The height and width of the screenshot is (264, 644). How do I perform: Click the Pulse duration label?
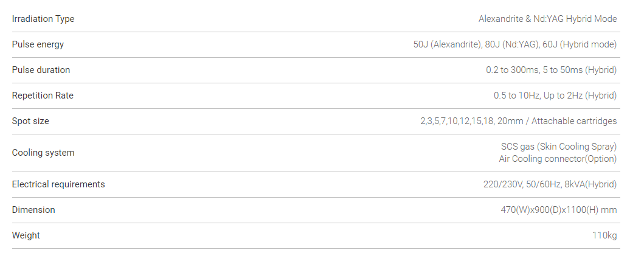pyautogui.click(x=41, y=70)
